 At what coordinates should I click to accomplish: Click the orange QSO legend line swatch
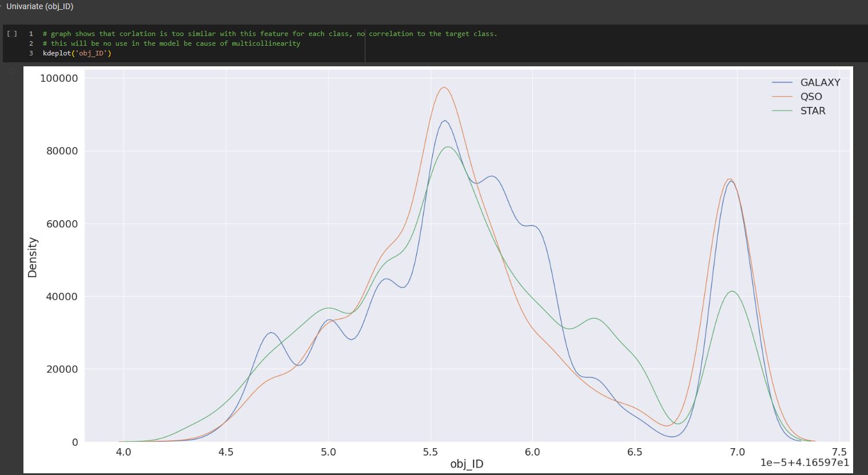pyautogui.click(x=782, y=97)
